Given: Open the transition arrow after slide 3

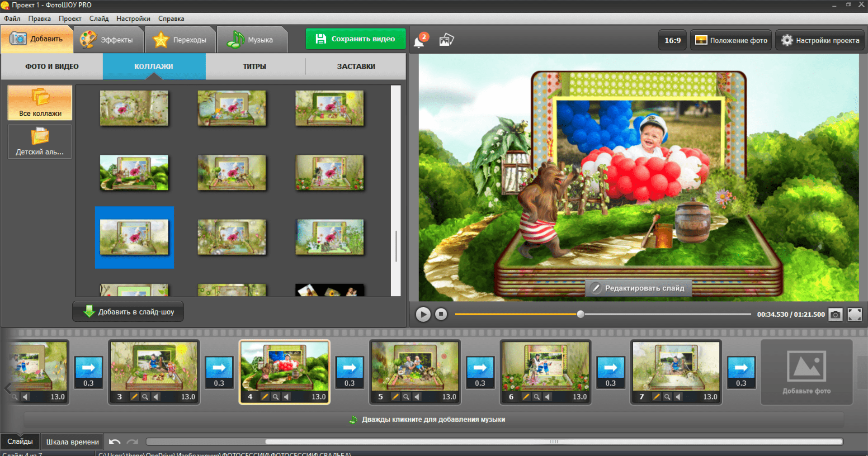Looking at the screenshot, I should pos(219,367).
